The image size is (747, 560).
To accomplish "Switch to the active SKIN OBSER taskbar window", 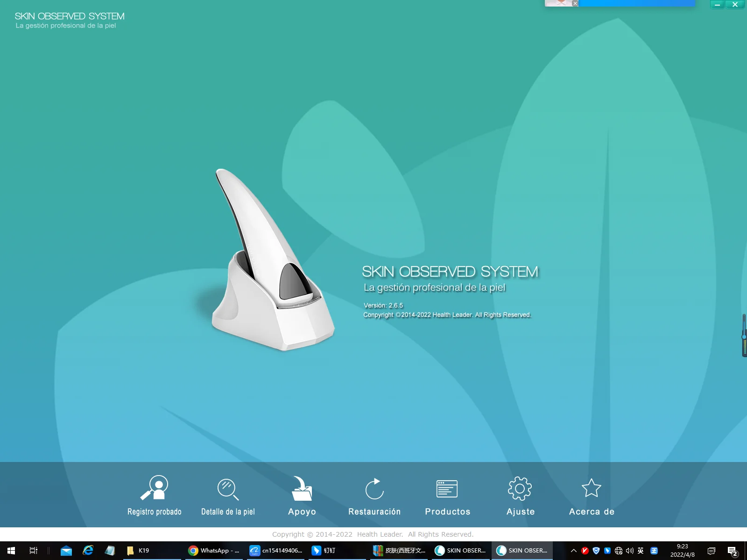I will [522, 551].
